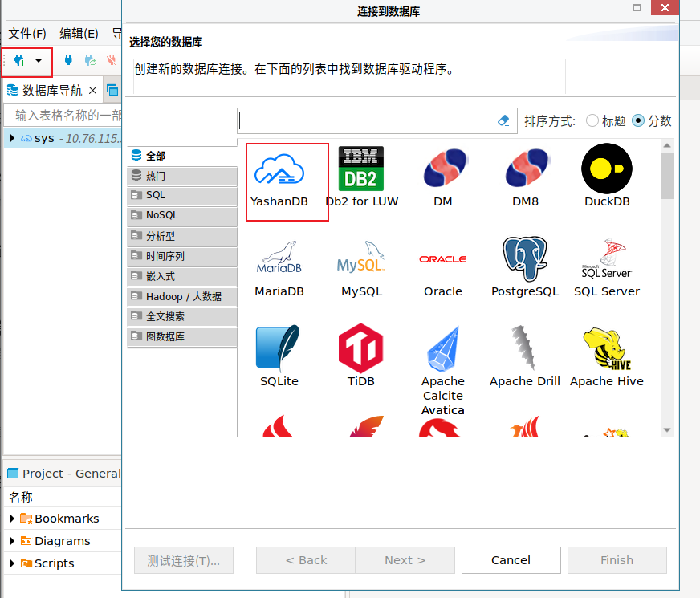Click the driver list scroll-up arrow
The width and height of the screenshot is (700, 598).
[x=667, y=145]
